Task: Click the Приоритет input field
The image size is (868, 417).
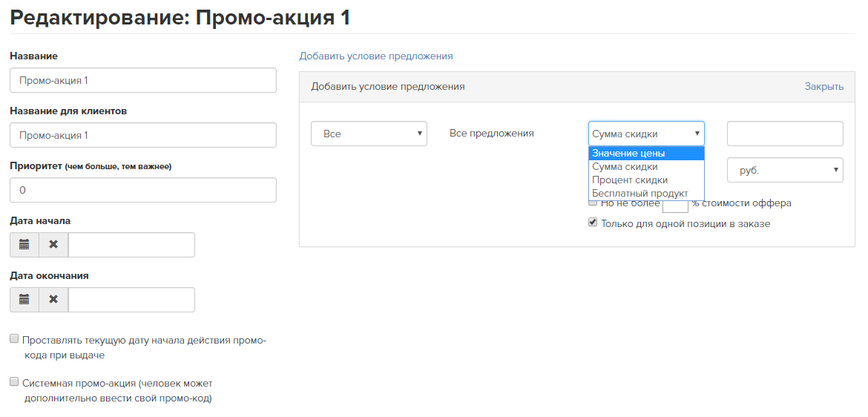Action: (x=143, y=190)
